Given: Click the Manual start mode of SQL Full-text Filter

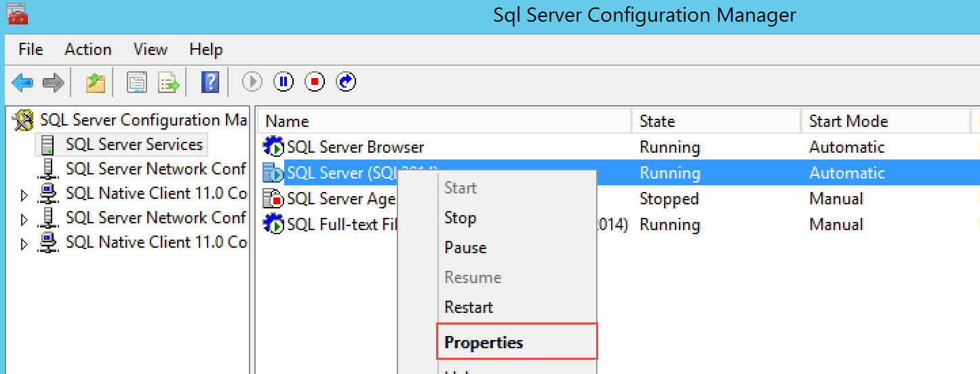Looking at the screenshot, I should pos(836,225).
